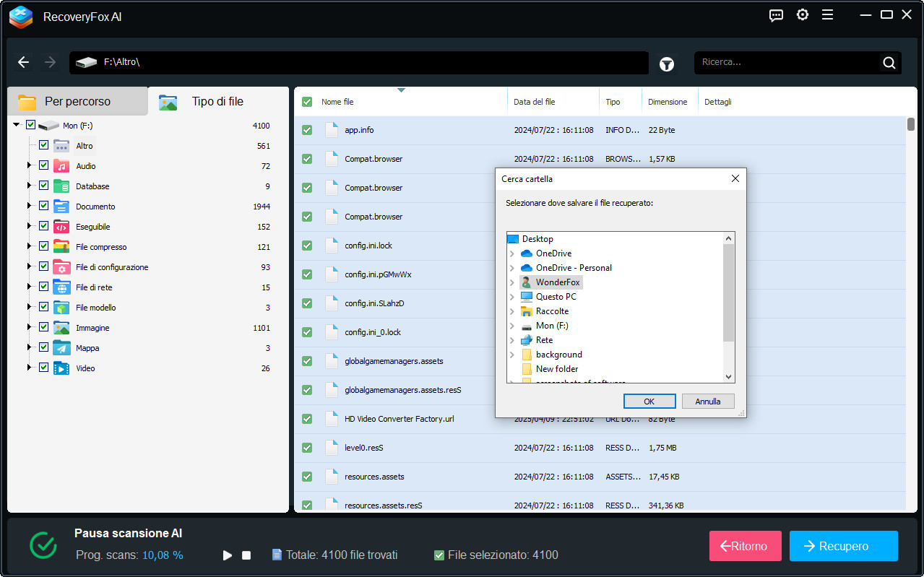Viewport: 924px width, 577px height.
Task: Go back with the left arrow
Action: pyautogui.click(x=23, y=62)
